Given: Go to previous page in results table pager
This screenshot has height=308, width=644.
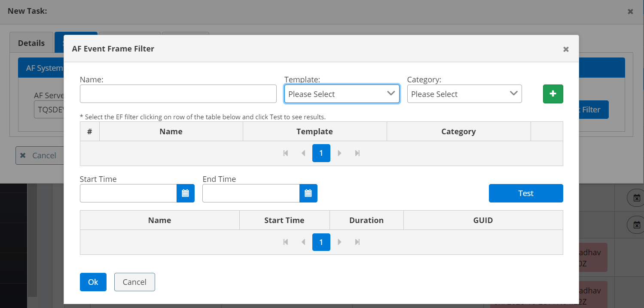Looking at the screenshot, I should click(x=303, y=242).
